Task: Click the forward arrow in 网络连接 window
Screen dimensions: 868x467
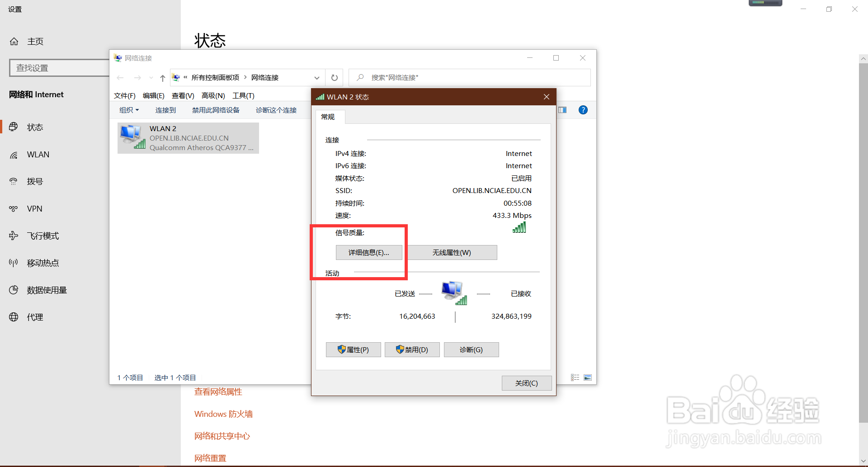Action: [x=137, y=78]
